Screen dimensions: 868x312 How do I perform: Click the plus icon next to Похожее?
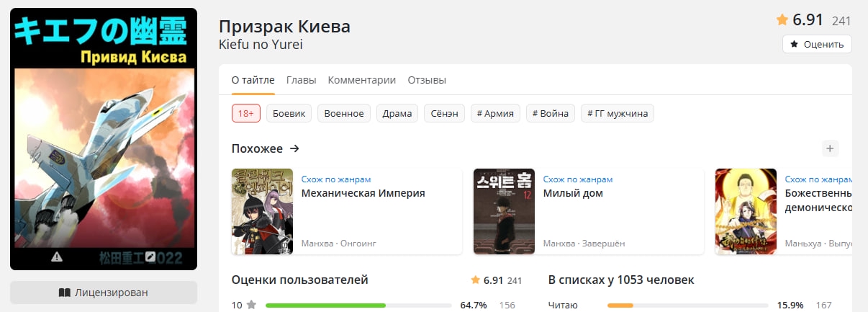830,148
